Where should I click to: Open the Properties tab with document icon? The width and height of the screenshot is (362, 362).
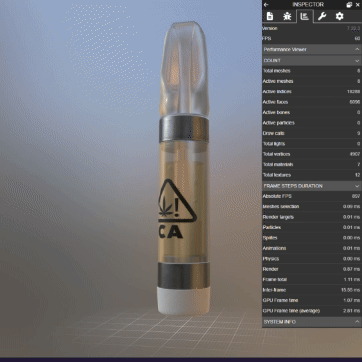pos(270,16)
